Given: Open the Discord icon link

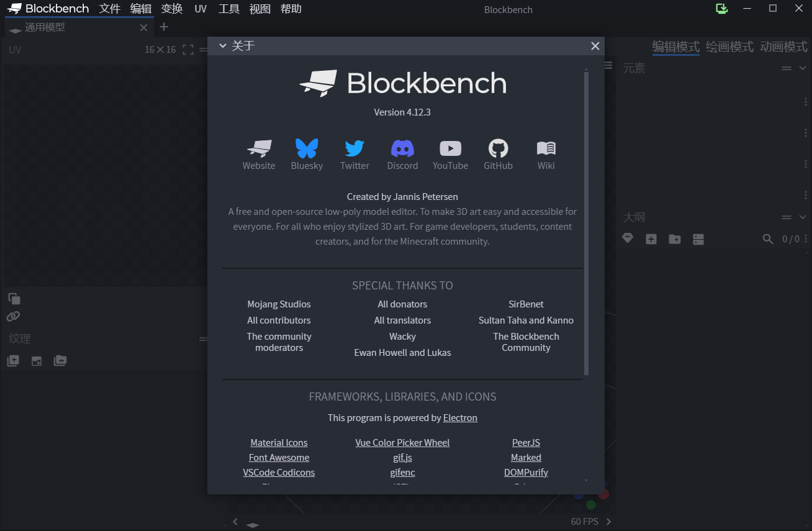Looking at the screenshot, I should [402, 149].
